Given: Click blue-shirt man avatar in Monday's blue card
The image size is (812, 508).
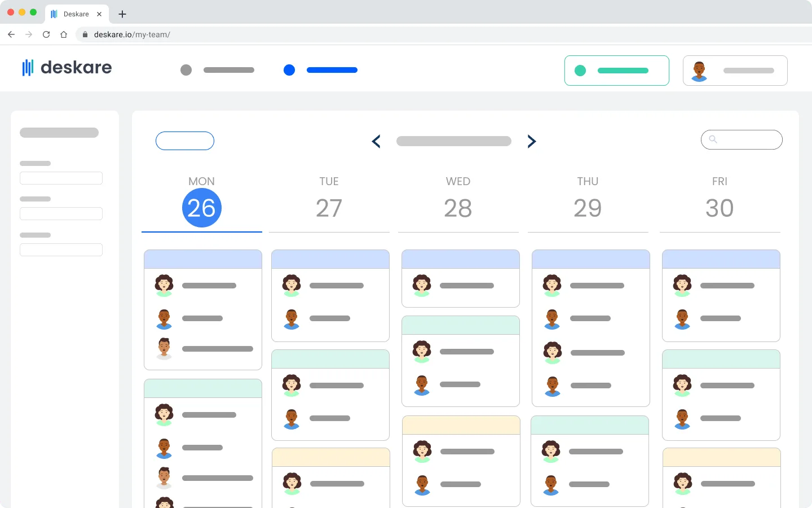Looking at the screenshot, I should [x=164, y=319].
